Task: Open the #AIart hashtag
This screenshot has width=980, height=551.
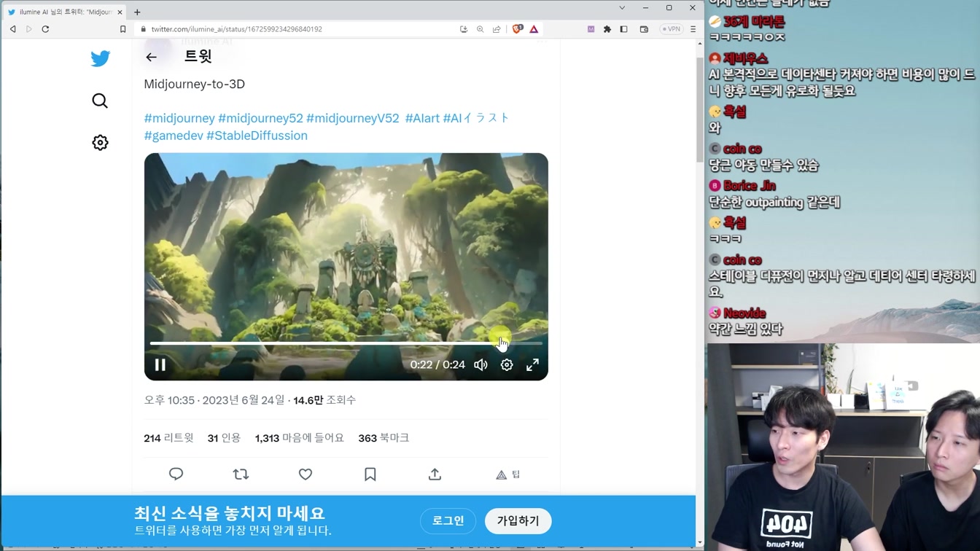Action: 422,118
